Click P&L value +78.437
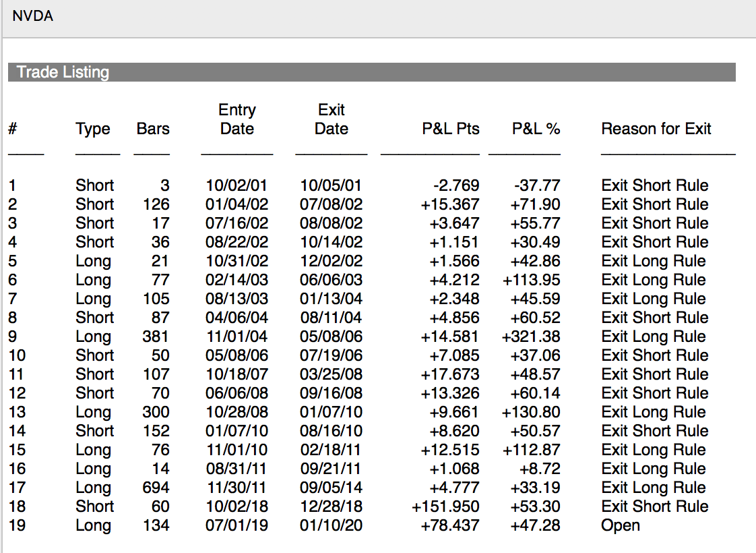The image size is (756, 553). (450, 525)
